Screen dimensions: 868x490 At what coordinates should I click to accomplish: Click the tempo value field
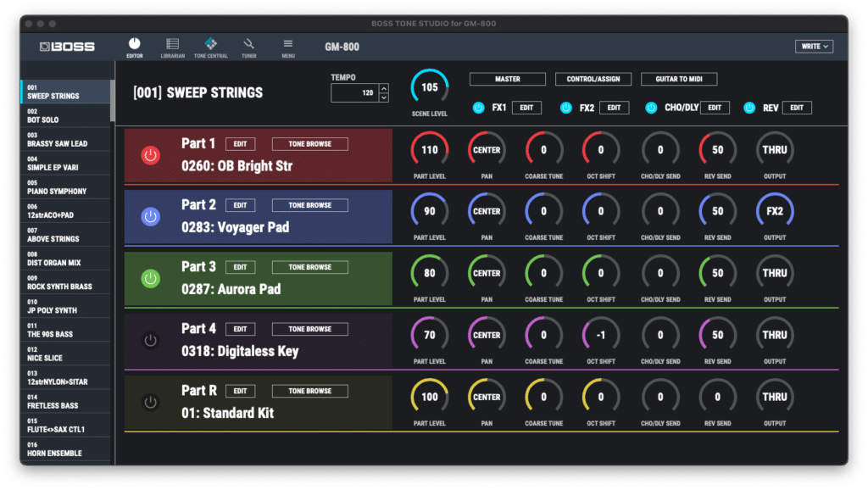355,93
